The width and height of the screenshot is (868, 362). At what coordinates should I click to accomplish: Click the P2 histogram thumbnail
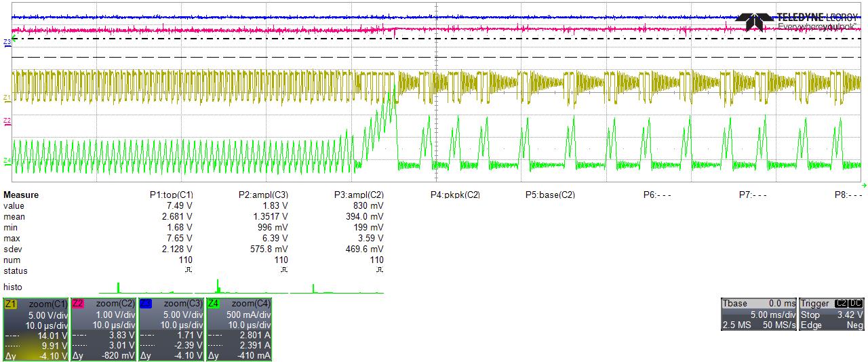point(241,287)
